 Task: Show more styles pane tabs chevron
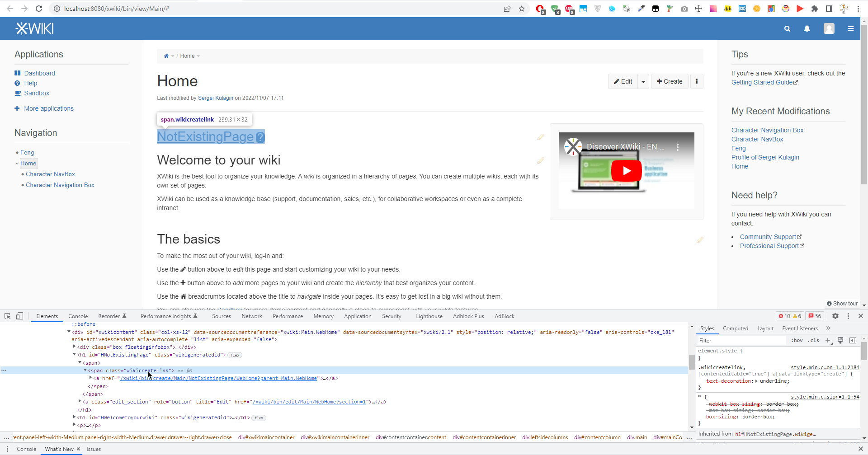point(828,328)
